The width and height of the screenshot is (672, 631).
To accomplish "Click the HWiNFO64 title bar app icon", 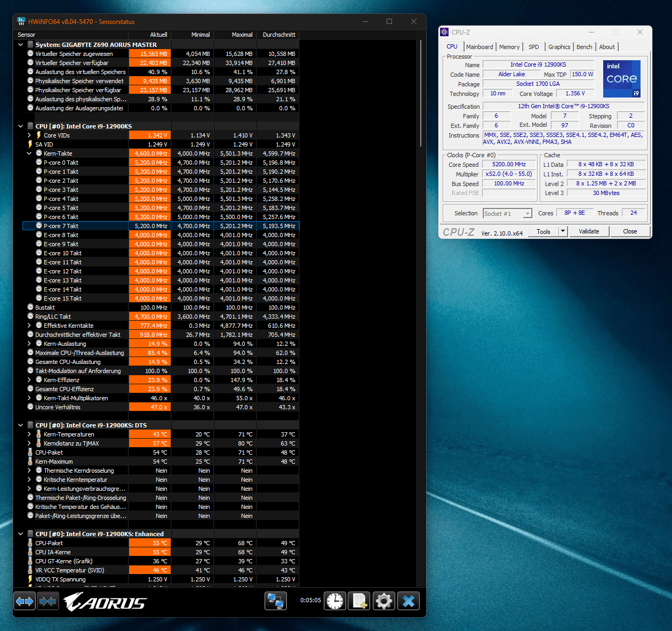I will [21, 21].
